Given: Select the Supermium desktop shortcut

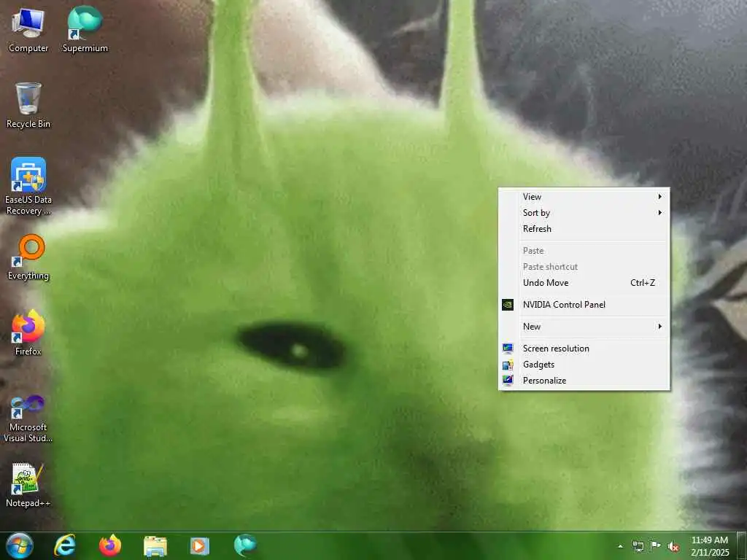Looking at the screenshot, I should click(x=85, y=29).
